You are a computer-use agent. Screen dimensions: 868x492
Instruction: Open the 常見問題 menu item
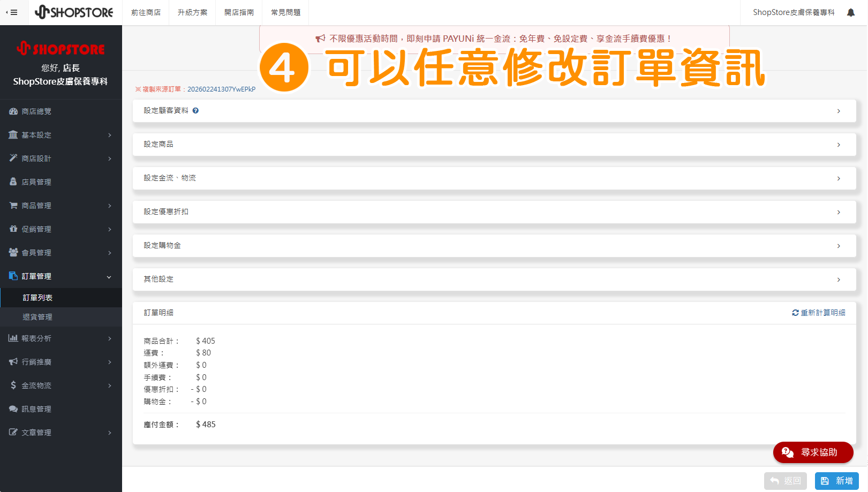coord(285,12)
